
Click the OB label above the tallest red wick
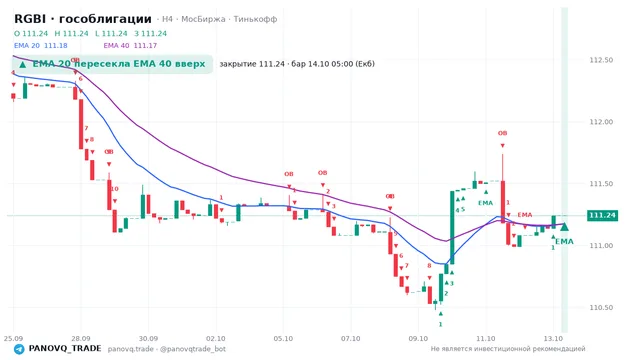pos(502,133)
